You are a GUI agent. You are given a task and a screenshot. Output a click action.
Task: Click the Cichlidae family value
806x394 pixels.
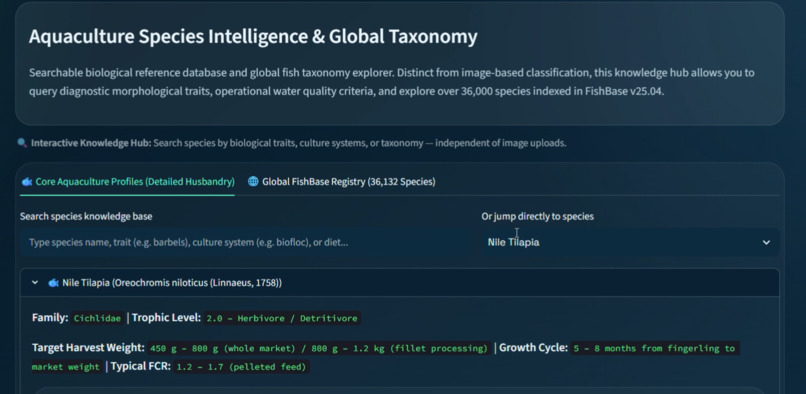(x=98, y=318)
